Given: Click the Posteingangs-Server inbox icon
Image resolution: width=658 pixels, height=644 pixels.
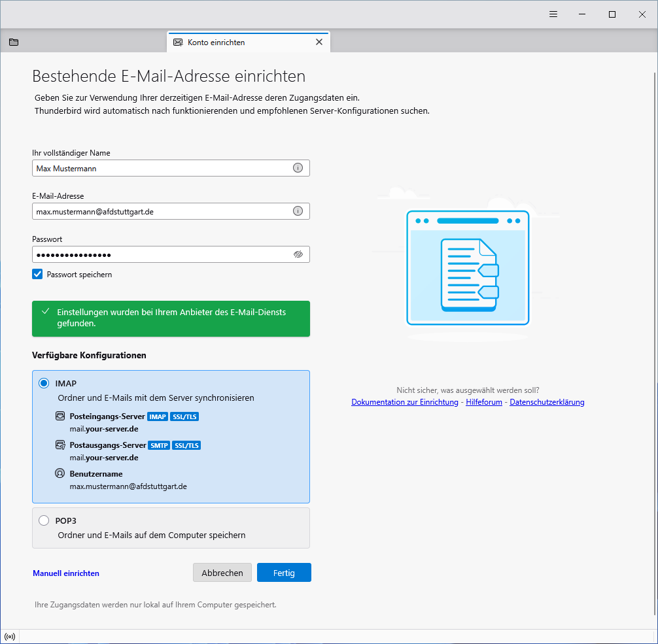Looking at the screenshot, I should point(60,416).
